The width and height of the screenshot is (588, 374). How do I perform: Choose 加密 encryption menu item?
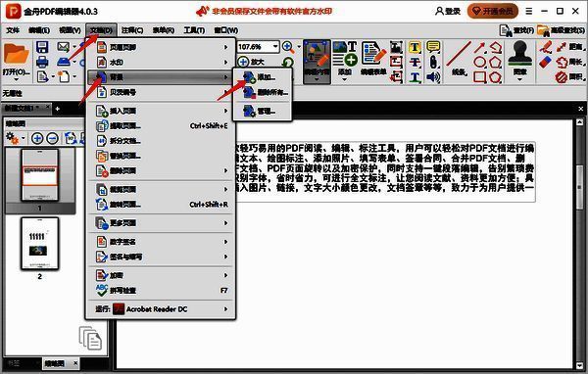[x=162, y=275]
